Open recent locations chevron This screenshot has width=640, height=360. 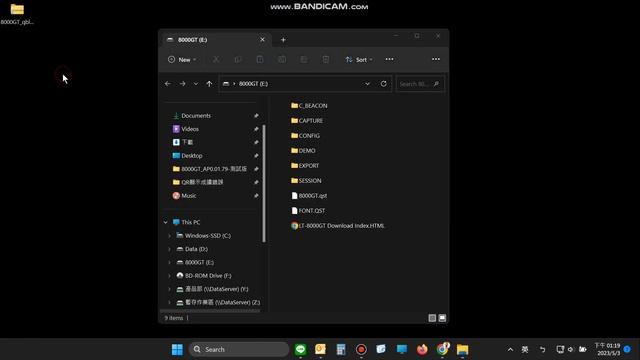196,84
